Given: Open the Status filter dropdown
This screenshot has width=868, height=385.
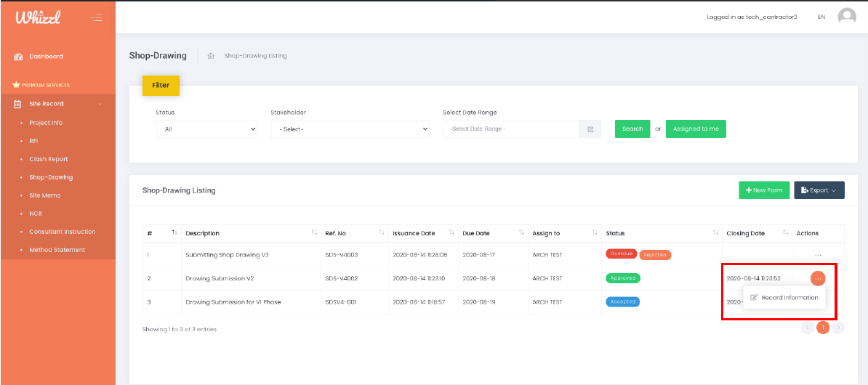Looking at the screenshot, I should [206, 129].
